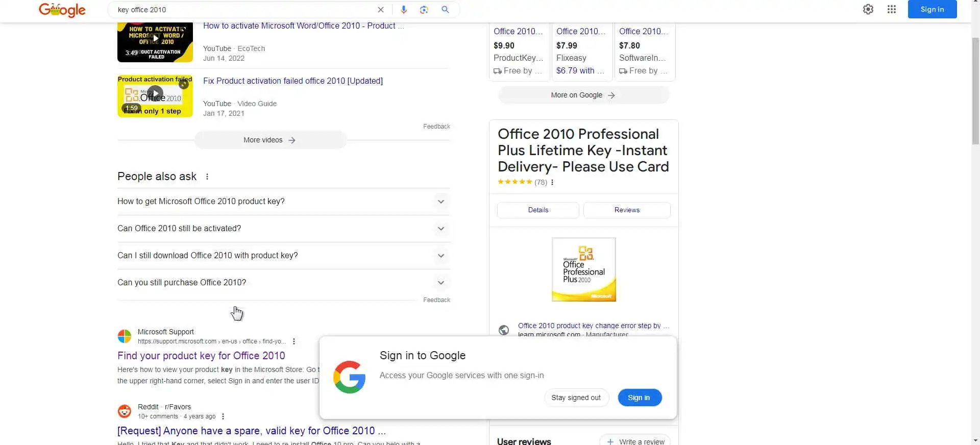Open options menu beside product rating
The width and height of the screenshot is (980, 445).
(x=552, y=182)
